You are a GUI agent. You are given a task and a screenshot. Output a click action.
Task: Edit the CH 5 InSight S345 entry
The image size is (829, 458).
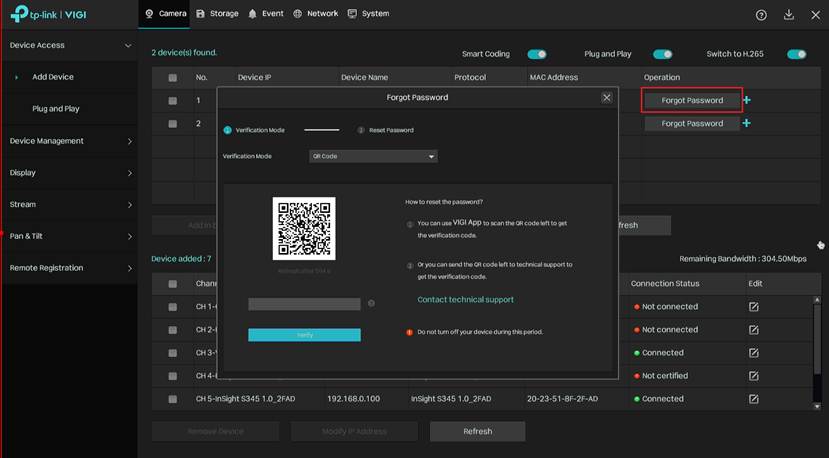(754, 399)
